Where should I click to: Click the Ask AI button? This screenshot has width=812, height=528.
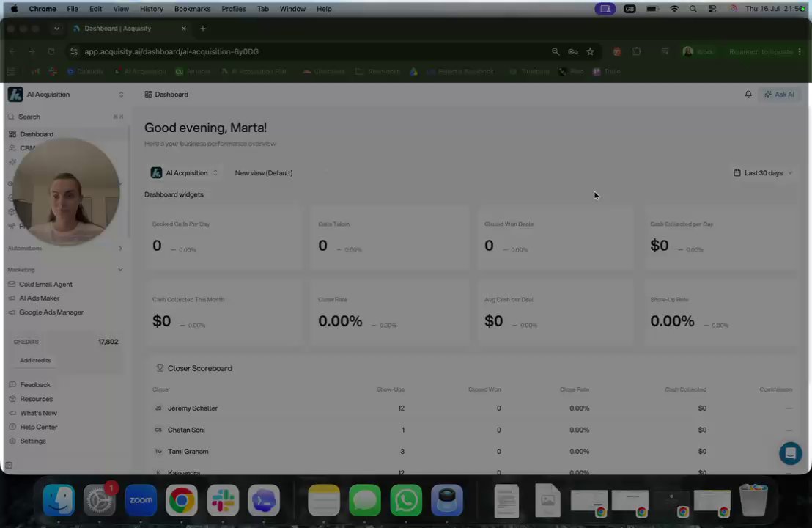pyautogui.click(x=779, y=95)
